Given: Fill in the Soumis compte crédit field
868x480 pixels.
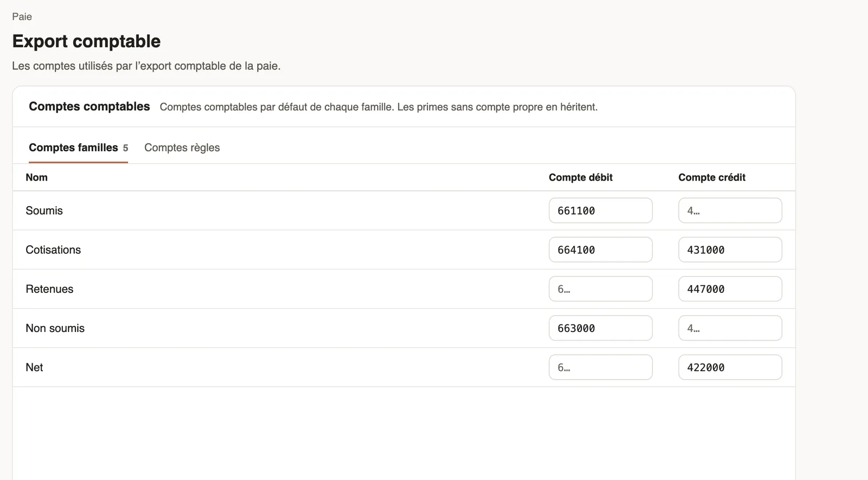Looking at the screenshot, I should pos(730,210).
